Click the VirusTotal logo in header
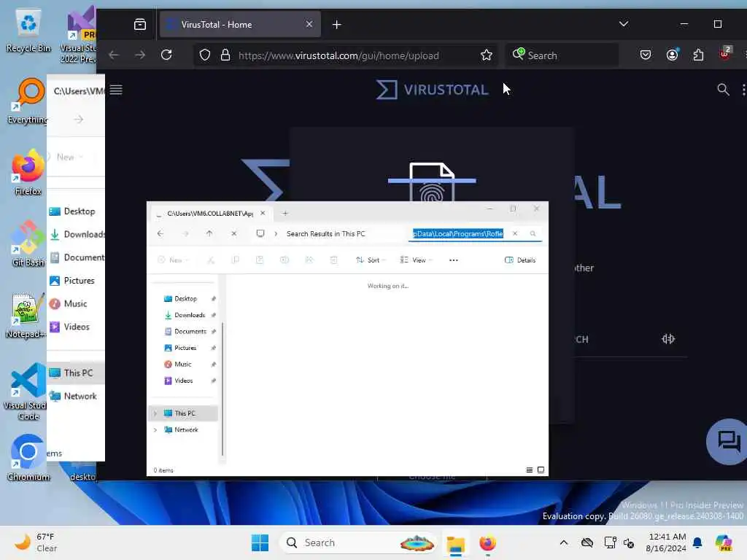Image resolution: width=747 pixels, height=560 pixels. coord(432,90)
